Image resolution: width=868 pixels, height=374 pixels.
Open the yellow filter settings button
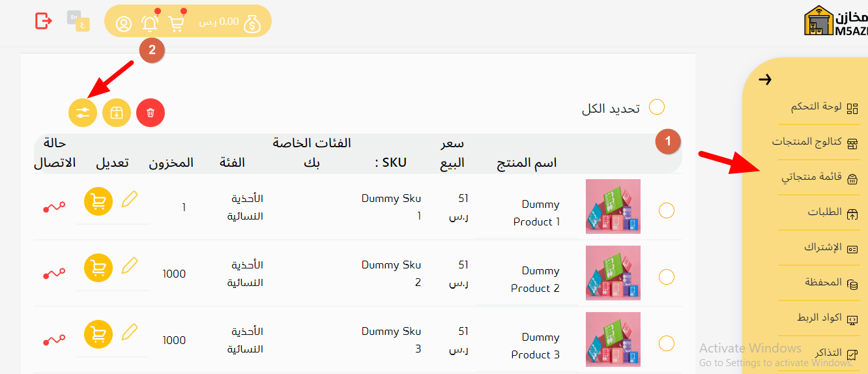coord(83,113)
